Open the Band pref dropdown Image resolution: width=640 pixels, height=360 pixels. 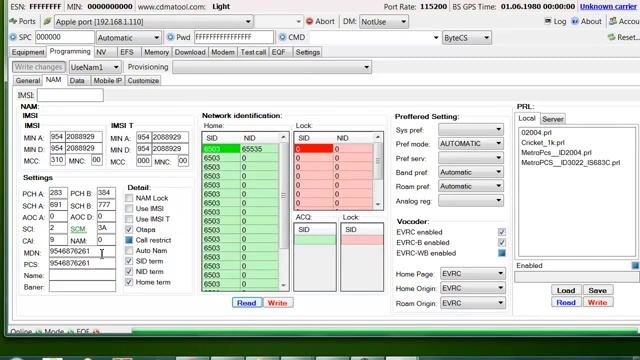(471, 172)
